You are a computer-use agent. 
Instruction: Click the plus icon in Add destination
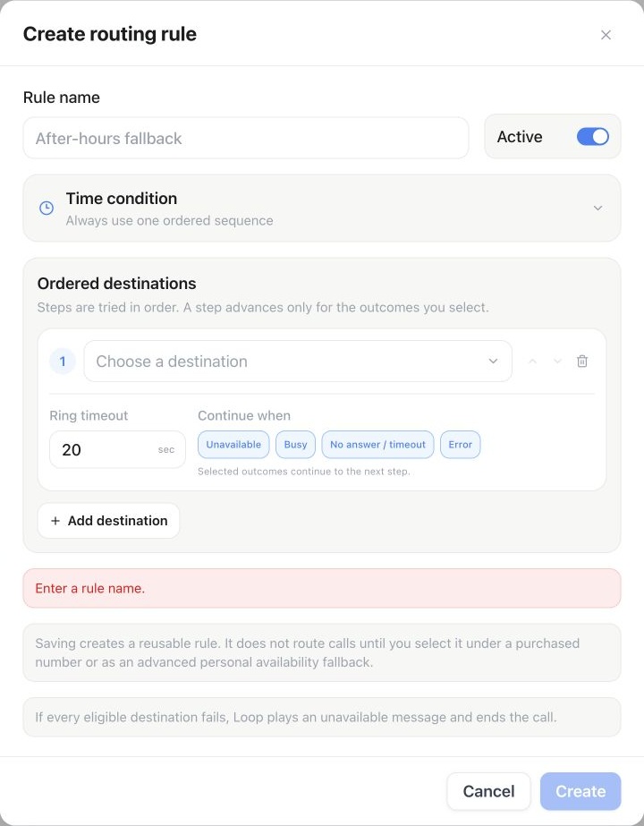pos(55,521)
